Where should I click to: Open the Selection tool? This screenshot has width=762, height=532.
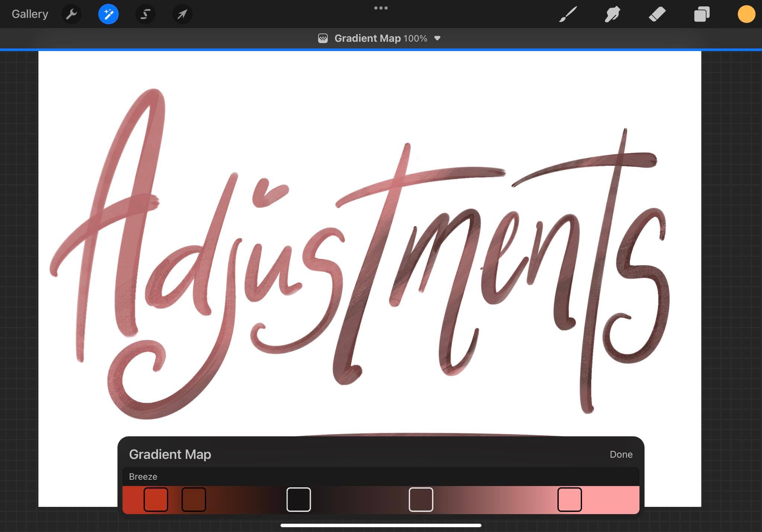(145, 14)
